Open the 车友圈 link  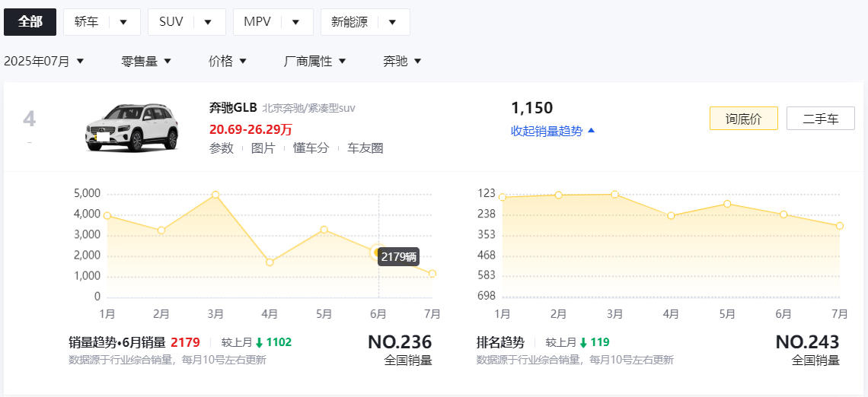365,148
